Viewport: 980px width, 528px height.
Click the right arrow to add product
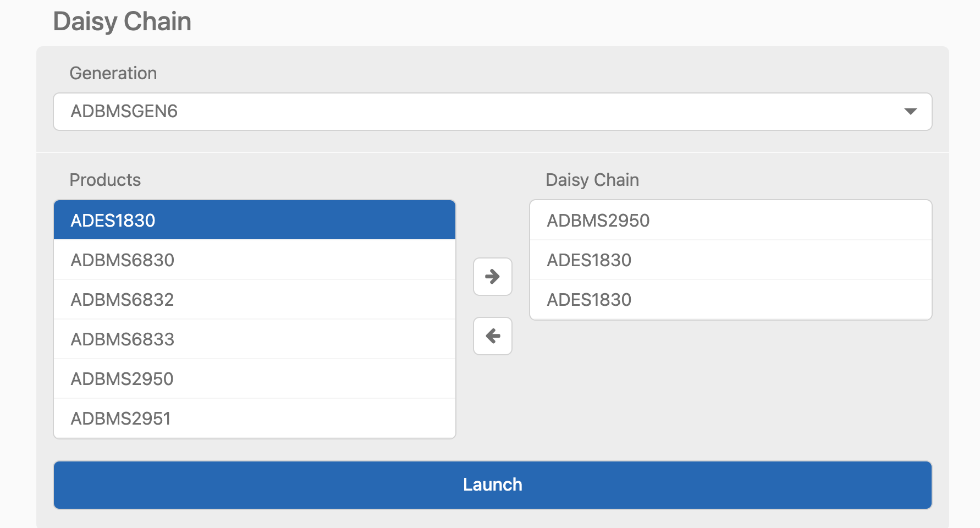pyautogui.click(x=493, y=277)
